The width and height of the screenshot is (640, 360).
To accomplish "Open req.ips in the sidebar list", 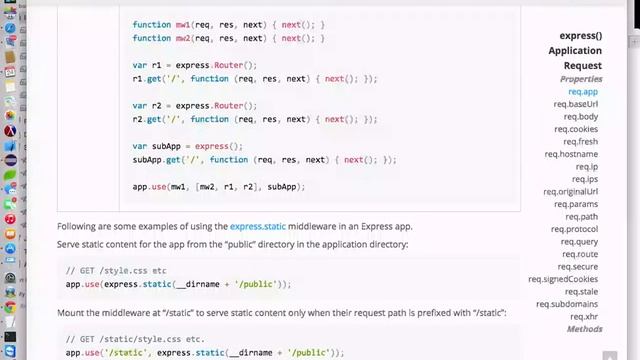I will (x=584, y=179).
